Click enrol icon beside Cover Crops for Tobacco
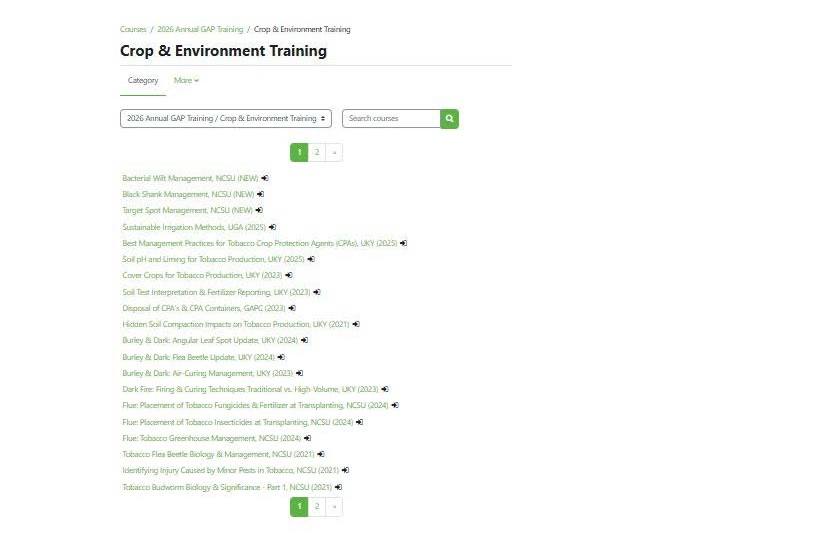The height and width of the screenshot is (546, 816). pyautogui.click(x=289, y=275)
